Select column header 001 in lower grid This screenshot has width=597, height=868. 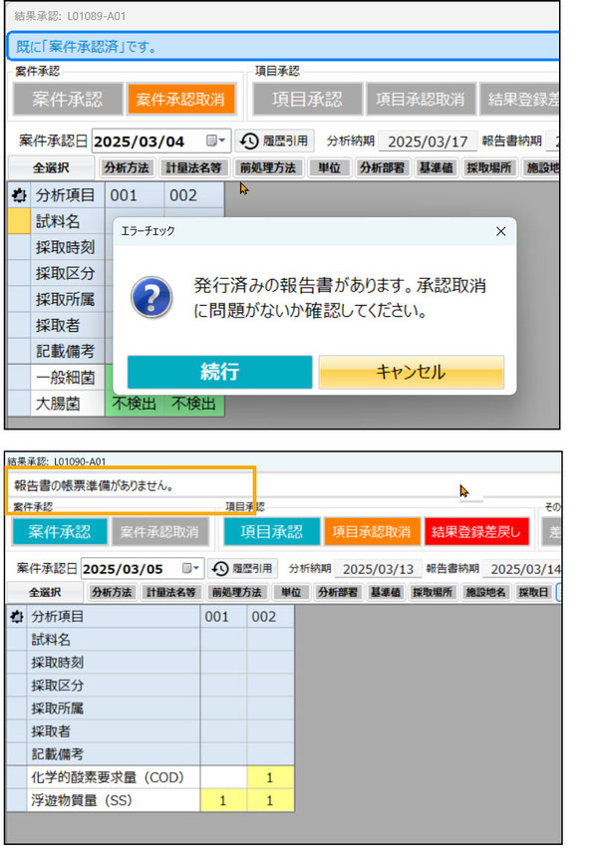click(x=223, y=616)
